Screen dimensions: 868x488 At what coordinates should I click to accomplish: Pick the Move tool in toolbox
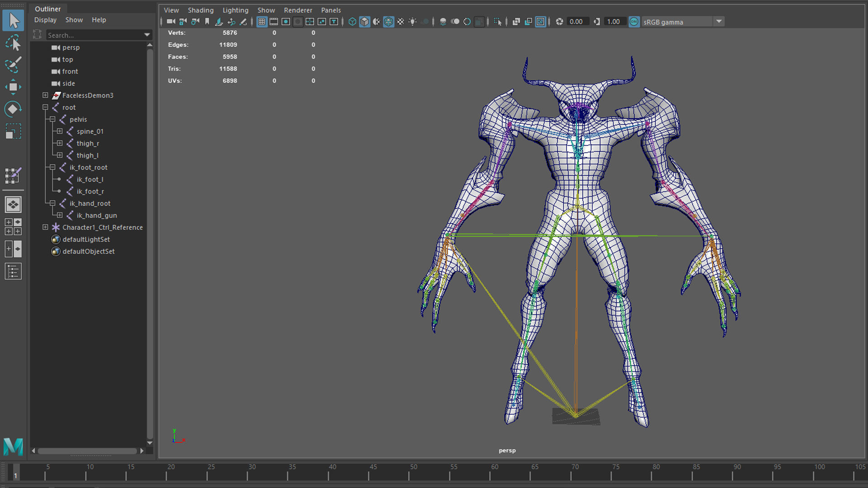[x=13, y=87]
